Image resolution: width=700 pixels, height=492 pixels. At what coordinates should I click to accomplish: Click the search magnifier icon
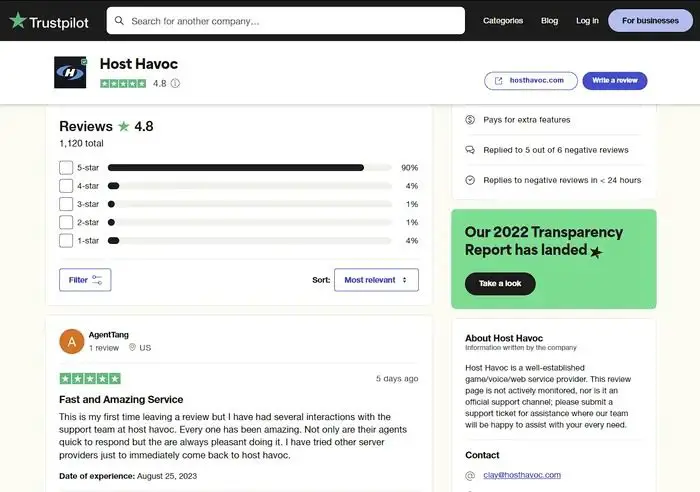pyautogui.click(x=119, y=21)
